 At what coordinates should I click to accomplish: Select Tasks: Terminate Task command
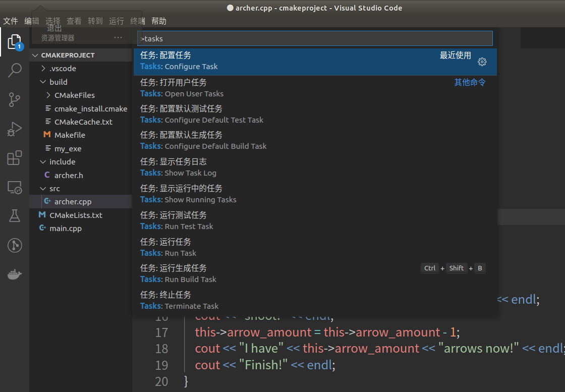[x=315, y=301]
